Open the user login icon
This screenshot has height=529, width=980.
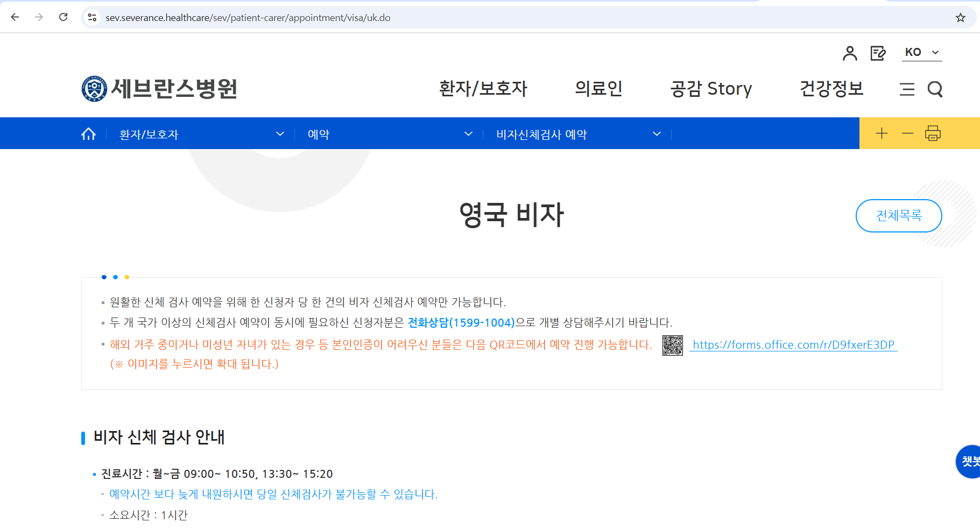[850, 52]
